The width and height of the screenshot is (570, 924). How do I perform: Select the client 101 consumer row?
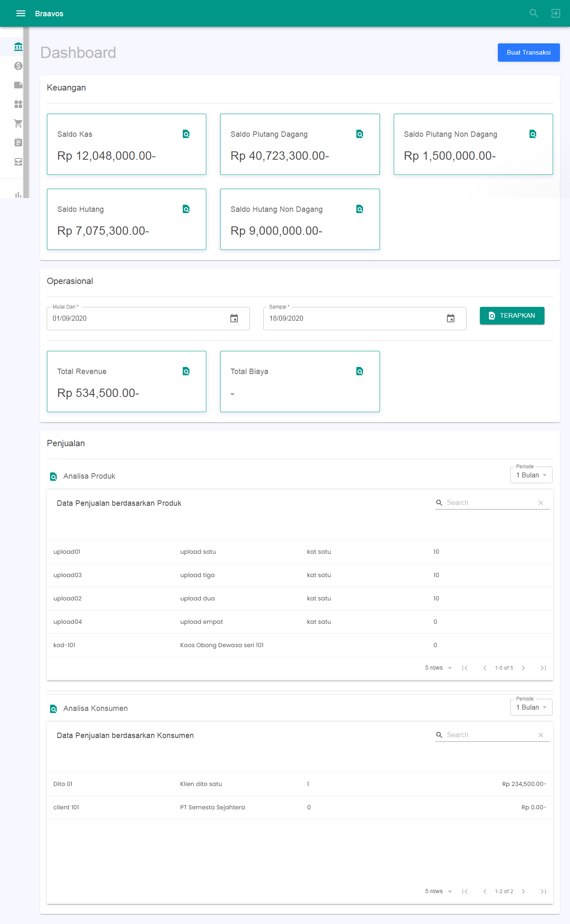coord(300,808)
